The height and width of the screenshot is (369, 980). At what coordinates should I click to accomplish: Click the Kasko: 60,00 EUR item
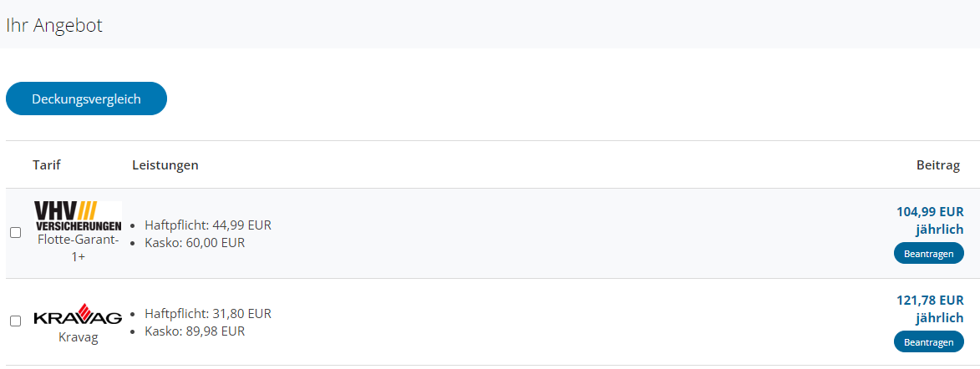(195, 243)
